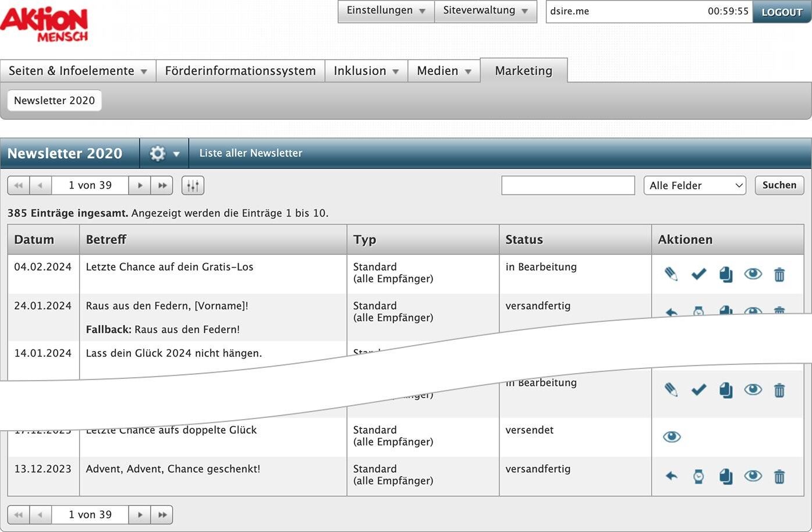Click the Typ column header
Screen dimensions: 812x532
point(423,239)
